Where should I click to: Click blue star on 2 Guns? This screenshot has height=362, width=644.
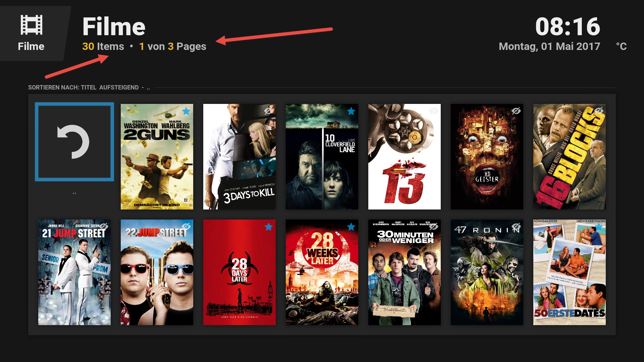186,111
